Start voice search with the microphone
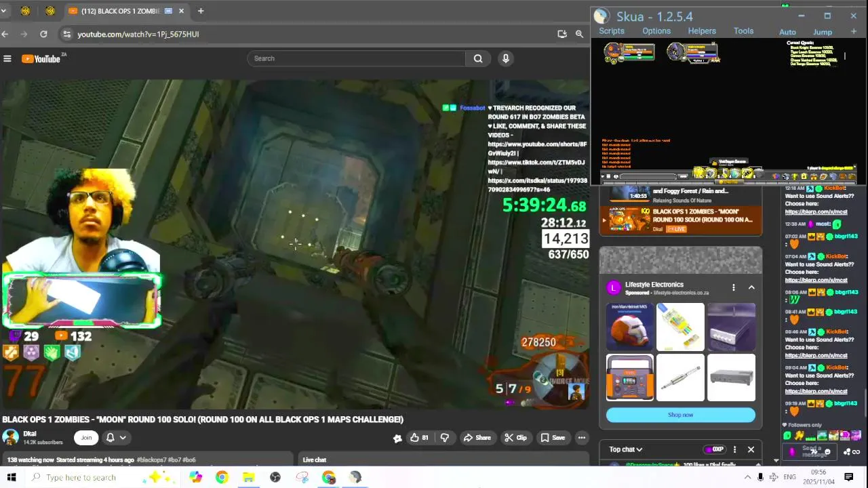 coord(505,58)
